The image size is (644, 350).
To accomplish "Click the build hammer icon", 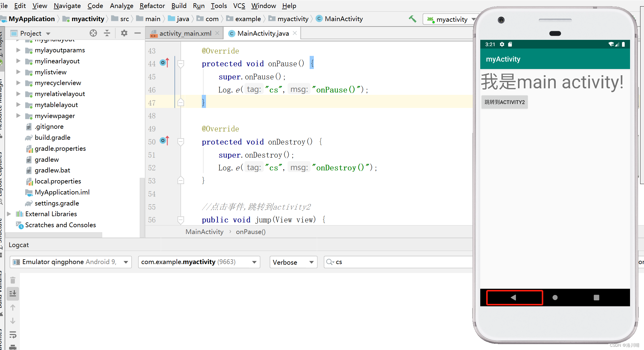I will click(412, 19).
